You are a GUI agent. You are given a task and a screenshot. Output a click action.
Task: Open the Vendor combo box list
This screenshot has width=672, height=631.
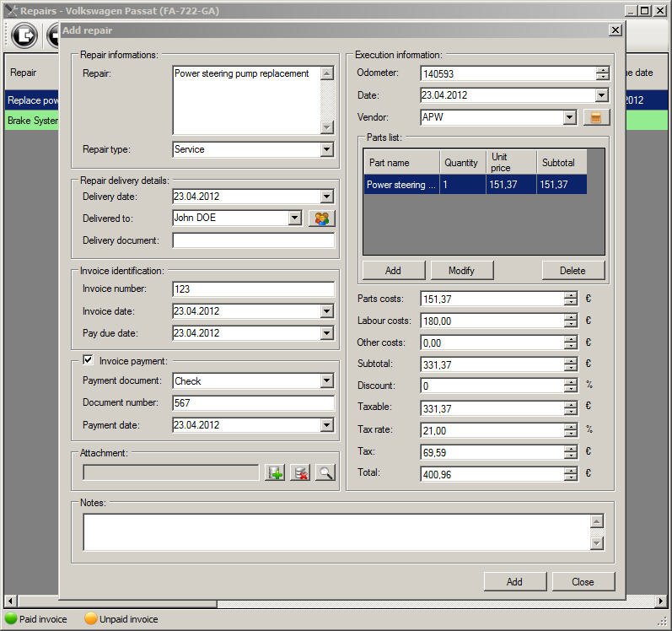click(x=569, y=117)
